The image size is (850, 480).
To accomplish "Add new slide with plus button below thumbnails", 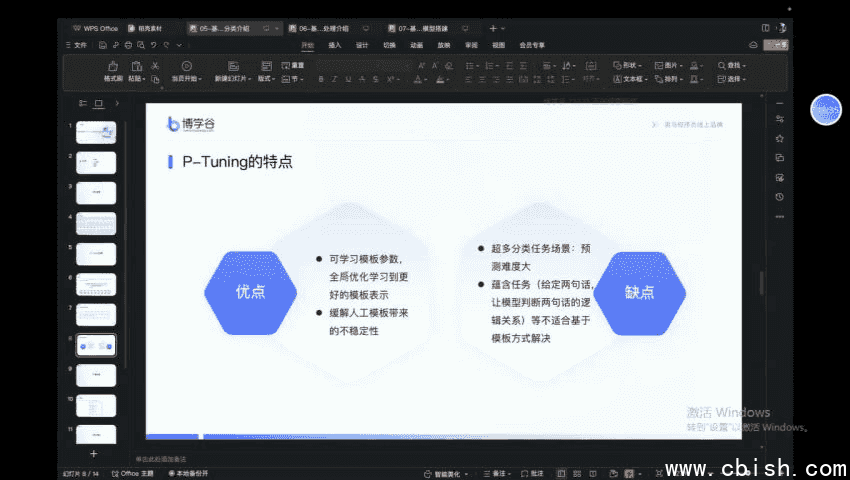I will coord(94,453).
